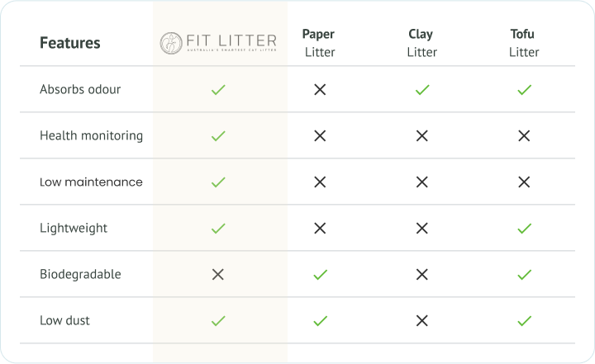The height and width of the screenshot is (364, 595).
Task: Click Tofu Litter's Health monitoring cross
Action: (524, 135)
